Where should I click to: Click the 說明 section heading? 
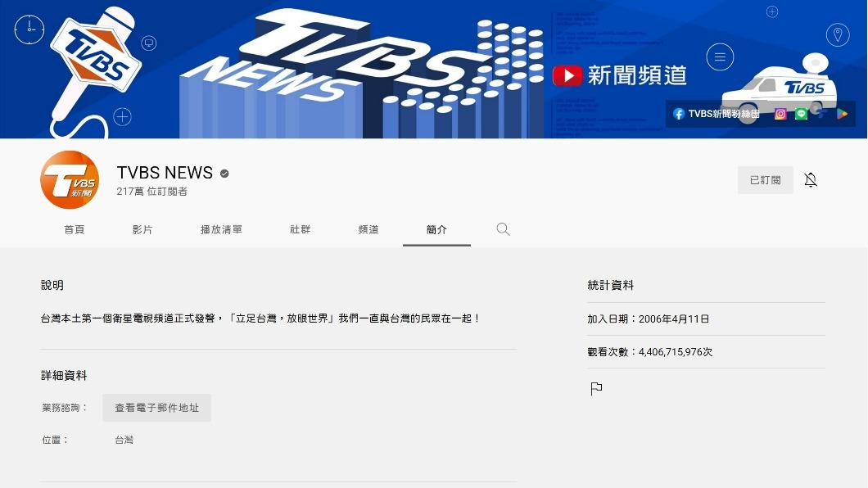pos(52,285)
